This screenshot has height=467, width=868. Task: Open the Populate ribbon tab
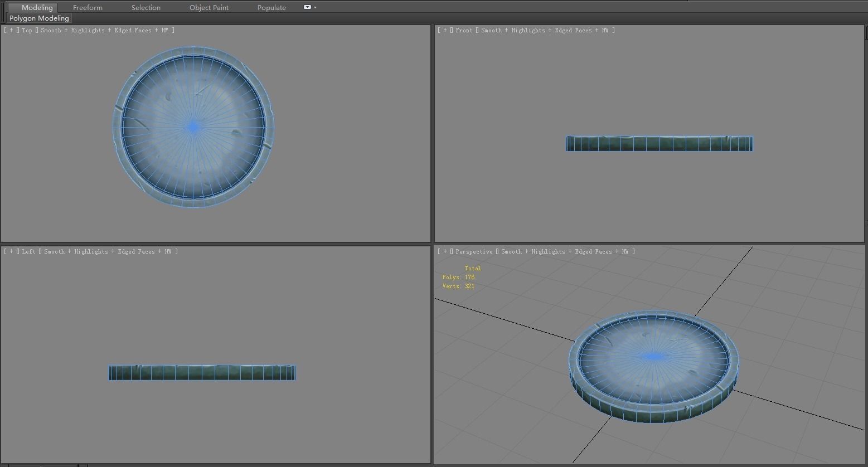coord(271,7)
